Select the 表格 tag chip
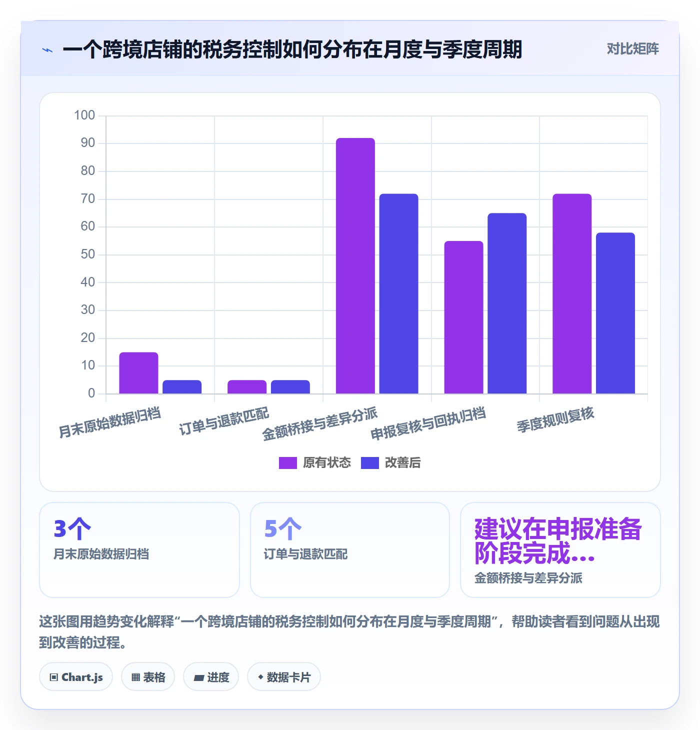This screenshot has height=730, width=700. pos(148,677)
